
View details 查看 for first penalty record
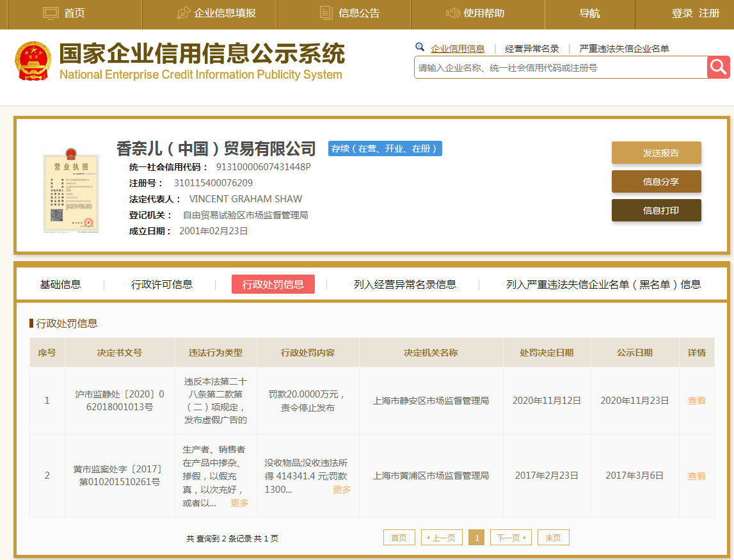(x=696, y=401)
